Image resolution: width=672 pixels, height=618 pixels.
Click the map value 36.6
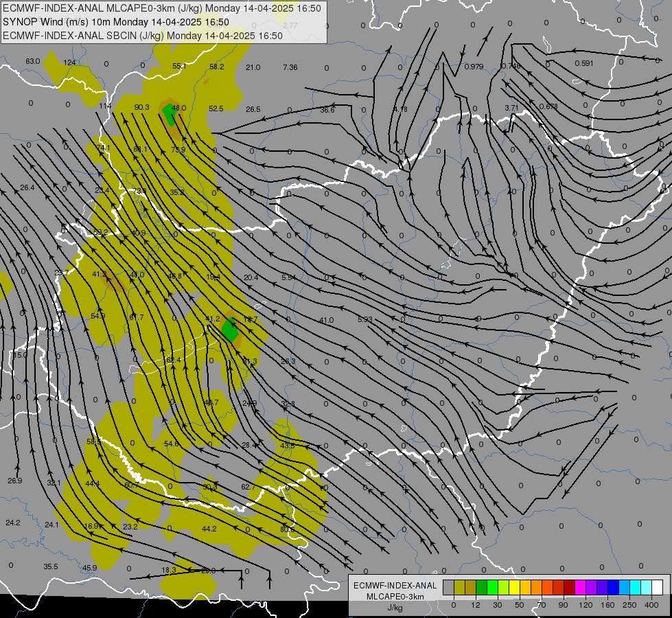327,111
